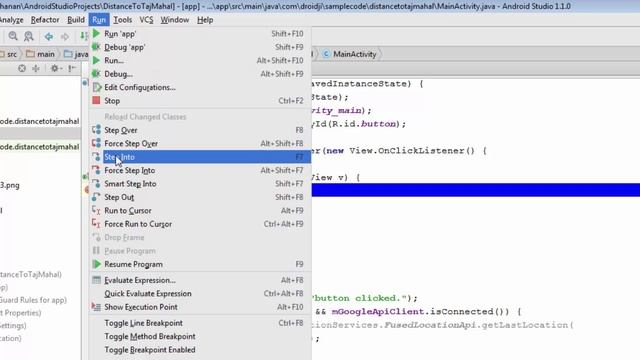
Task: Click the zoom out magnifier toolbar icon
Action: pos(29,36)
